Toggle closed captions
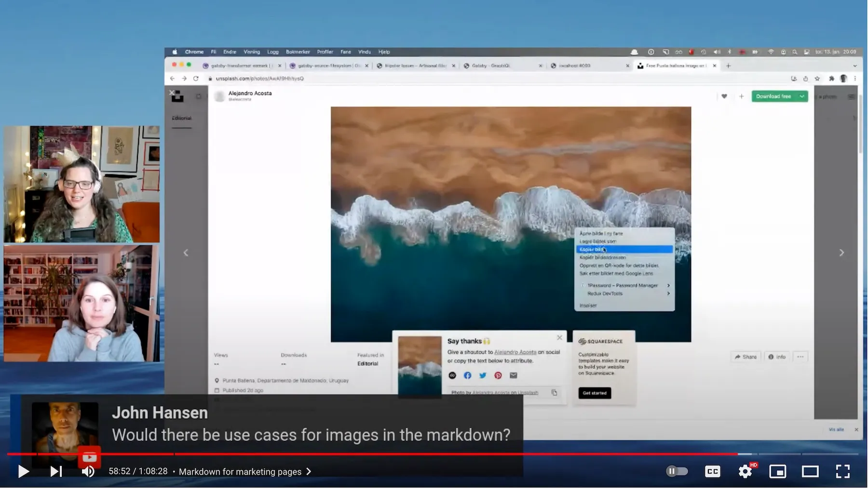The width and height of the screenshot is (868, 489). (x=712, y=471)
